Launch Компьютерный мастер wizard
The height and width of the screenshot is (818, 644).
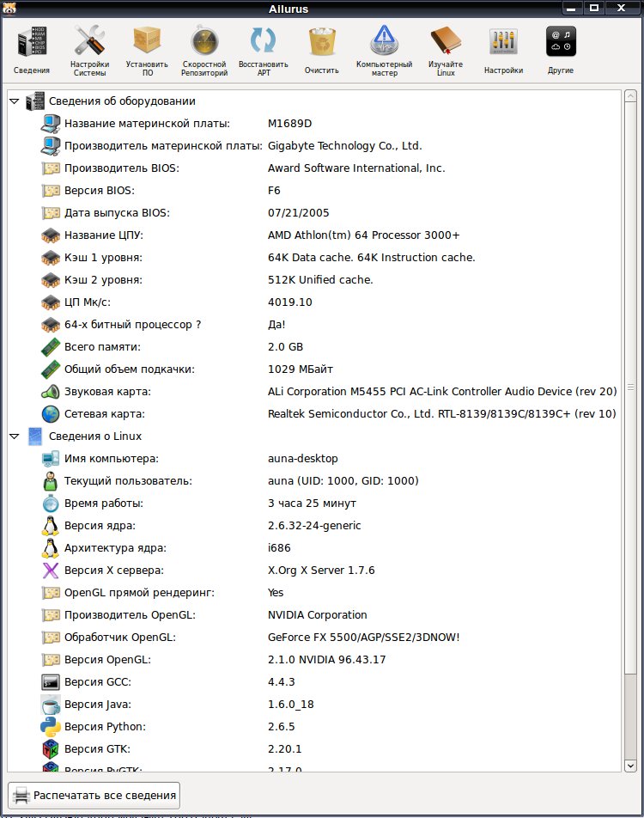pos(385,50)
